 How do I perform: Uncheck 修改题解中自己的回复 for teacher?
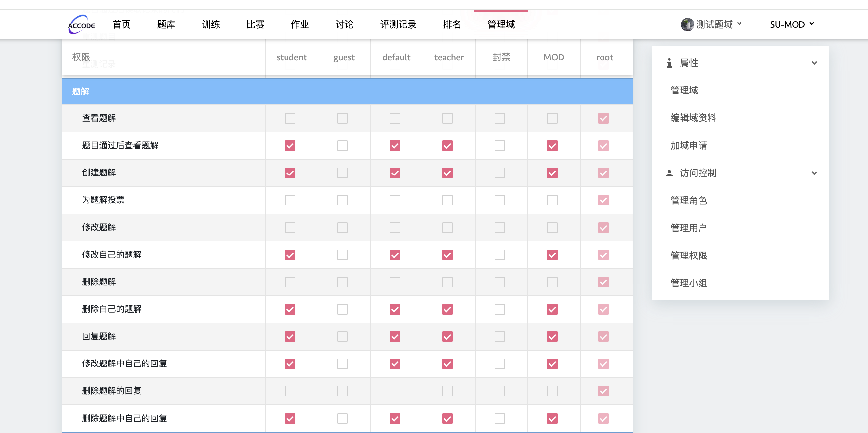[x=447, y=364]
